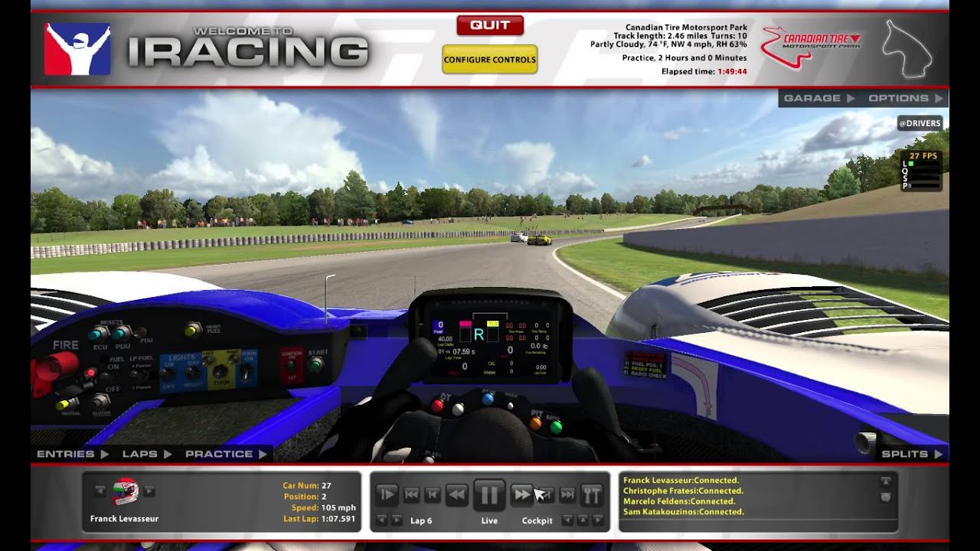Go to next lap arrow beside Lap 6
This screenshot has height=551, width=980.
(397, 520)
